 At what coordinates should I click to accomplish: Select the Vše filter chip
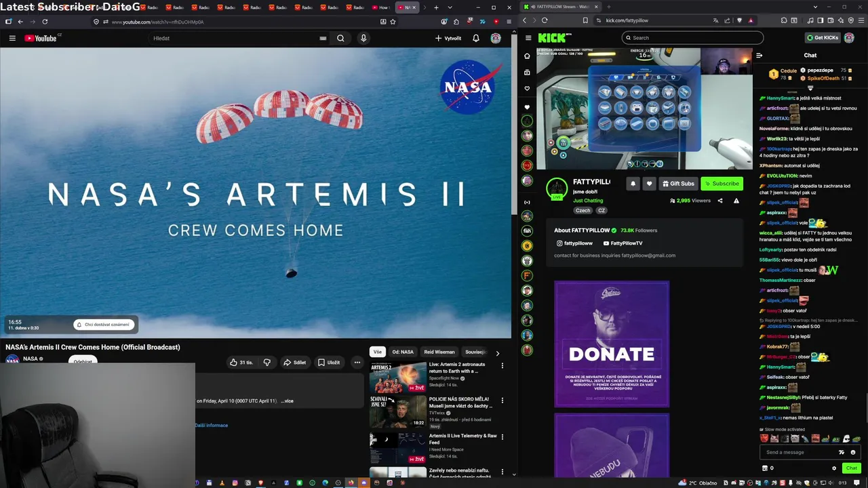coord(378,352)
